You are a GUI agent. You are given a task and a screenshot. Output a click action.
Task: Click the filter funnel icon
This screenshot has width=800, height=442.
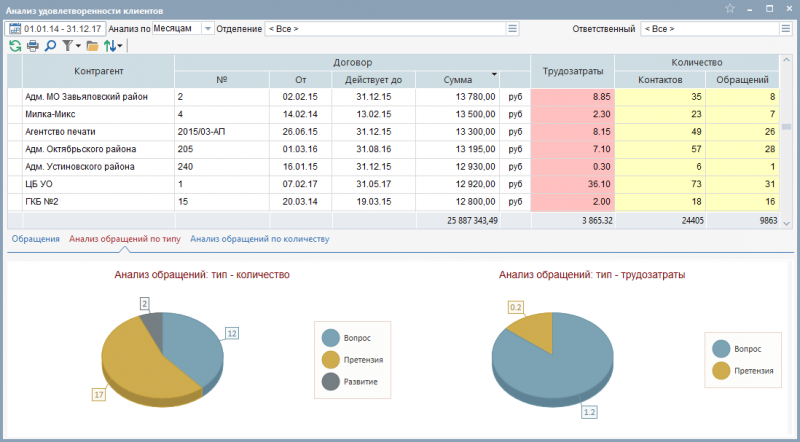[x=67, y=46]
